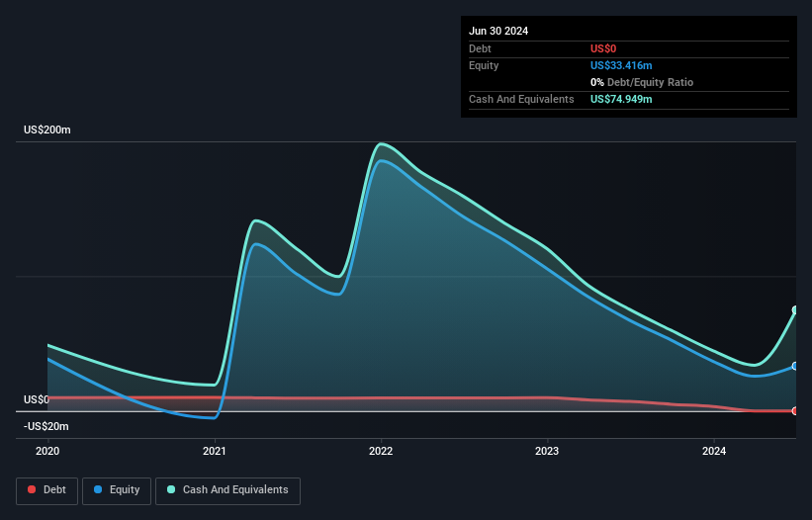Viewport: 812px width, 520px height.
Task: Click the 2021 x-axis label
Action: pos(215,451)
